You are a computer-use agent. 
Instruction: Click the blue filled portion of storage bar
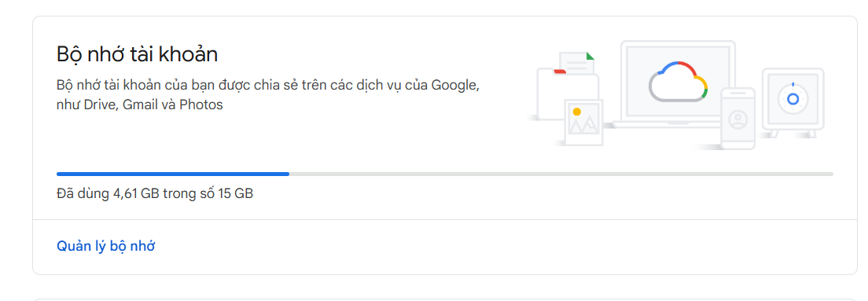coord(173,174)
